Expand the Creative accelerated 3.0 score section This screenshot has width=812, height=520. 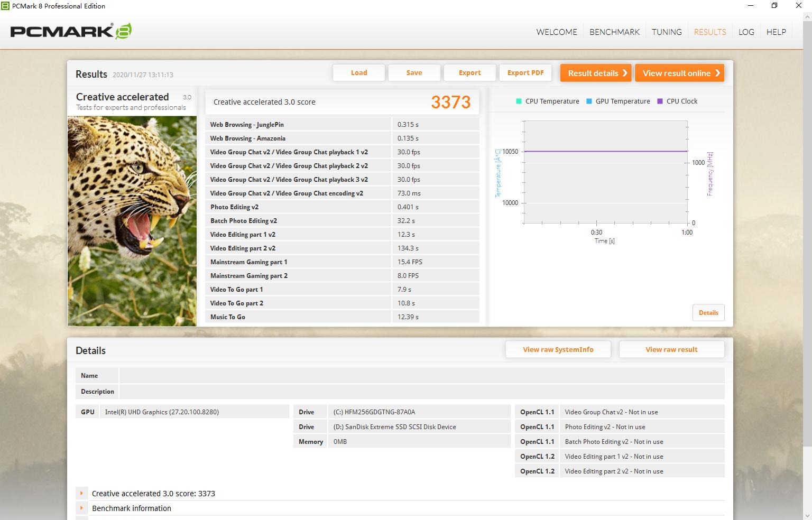coord(81,494)
